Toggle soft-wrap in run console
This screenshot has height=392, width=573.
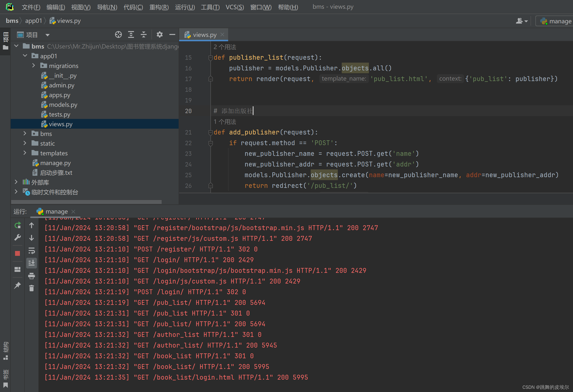click(x=32, y=251)
